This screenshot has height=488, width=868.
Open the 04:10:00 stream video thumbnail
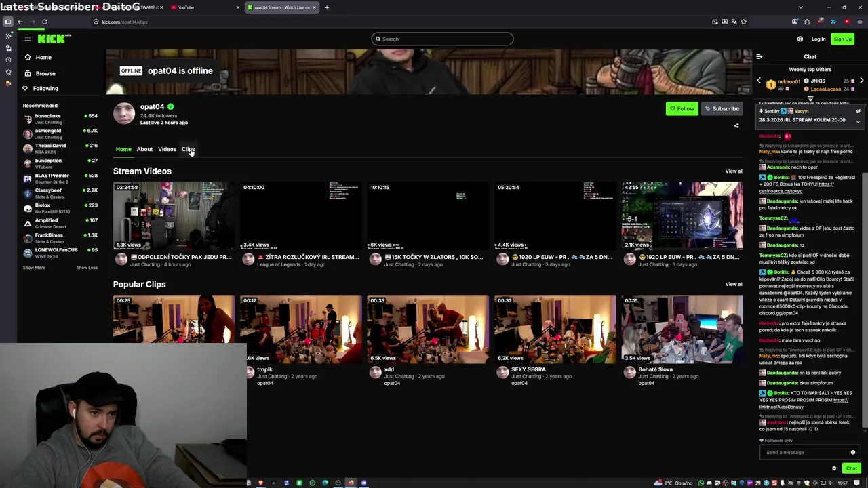click(x=300, y=216)
